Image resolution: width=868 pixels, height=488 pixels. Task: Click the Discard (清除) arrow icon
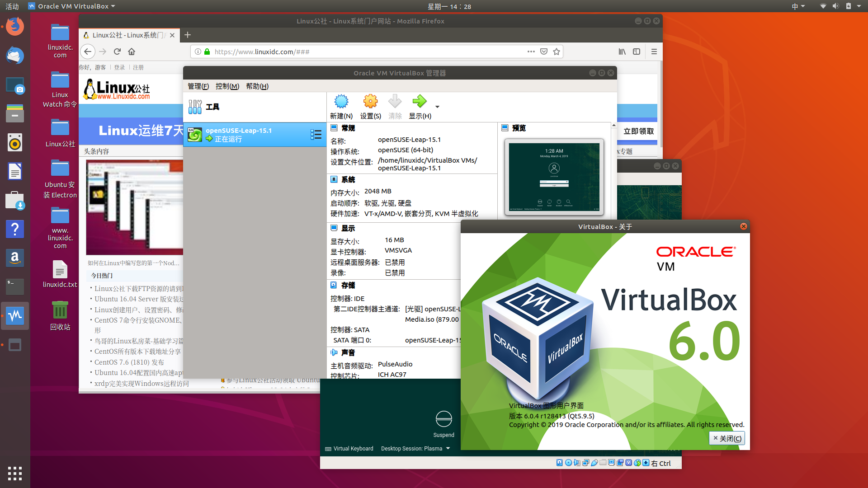[x=395, y=102]
